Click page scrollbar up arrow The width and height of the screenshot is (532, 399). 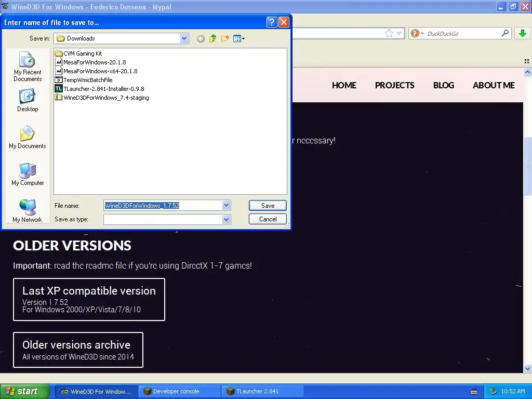[527, 72]
